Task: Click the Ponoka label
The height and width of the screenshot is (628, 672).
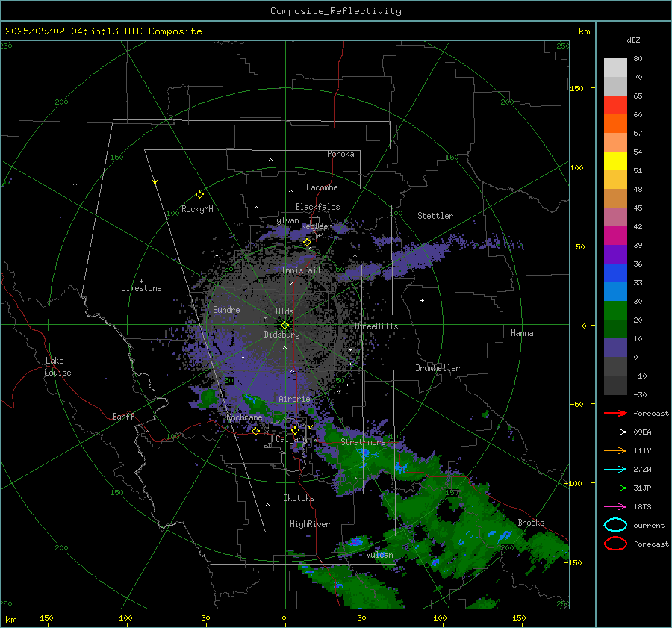Action: pyautogui.click(x=340, y=154)
